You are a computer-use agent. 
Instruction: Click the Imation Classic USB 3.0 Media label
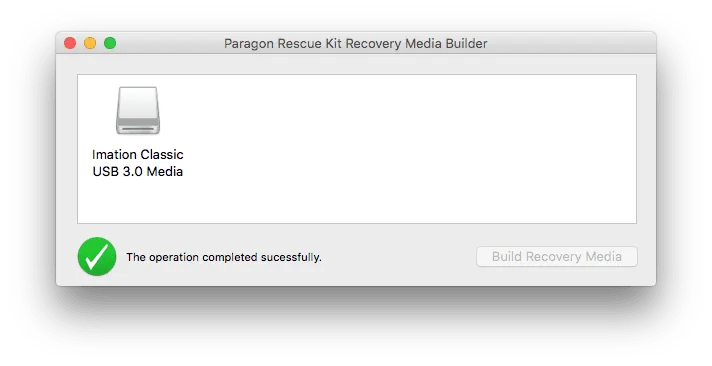[x=138, y=163]
